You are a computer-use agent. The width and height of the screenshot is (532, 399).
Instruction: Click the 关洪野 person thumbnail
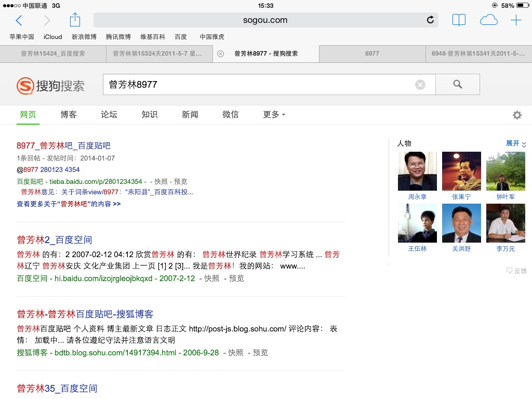[x=461, y=223]
